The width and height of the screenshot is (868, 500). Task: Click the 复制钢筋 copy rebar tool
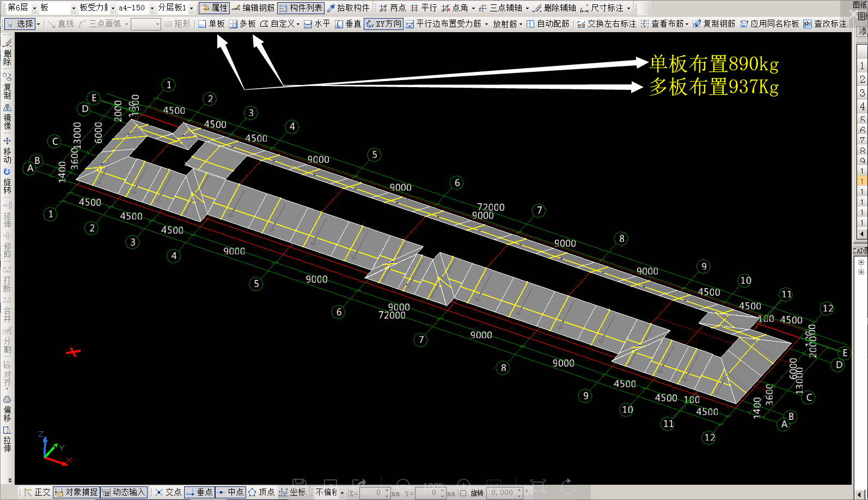[714, 24]
